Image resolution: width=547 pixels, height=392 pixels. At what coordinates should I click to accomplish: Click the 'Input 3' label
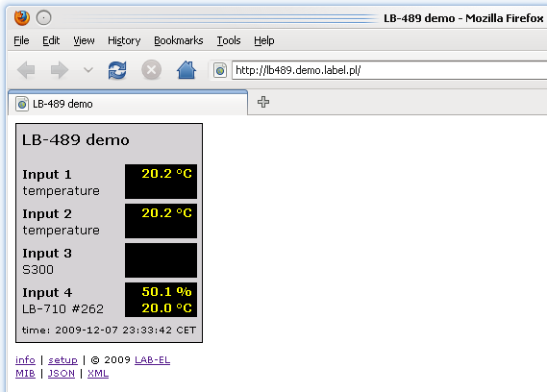pos(47,254)
